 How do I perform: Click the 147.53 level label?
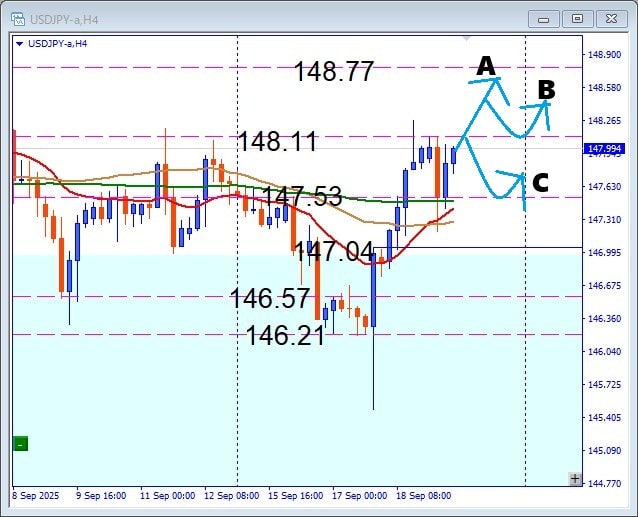[302, 196]
